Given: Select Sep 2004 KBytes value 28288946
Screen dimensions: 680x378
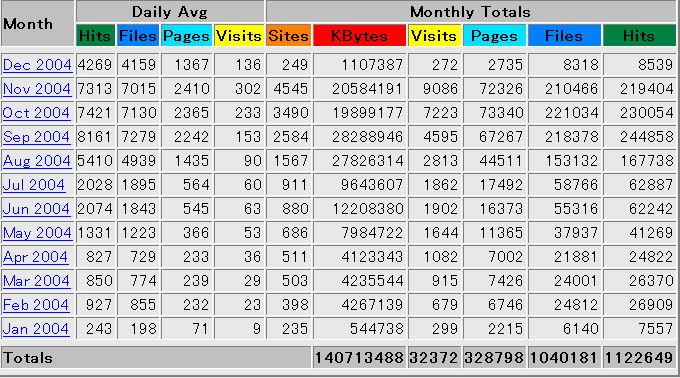Looking at the screenshot, I should coord(368,137).
